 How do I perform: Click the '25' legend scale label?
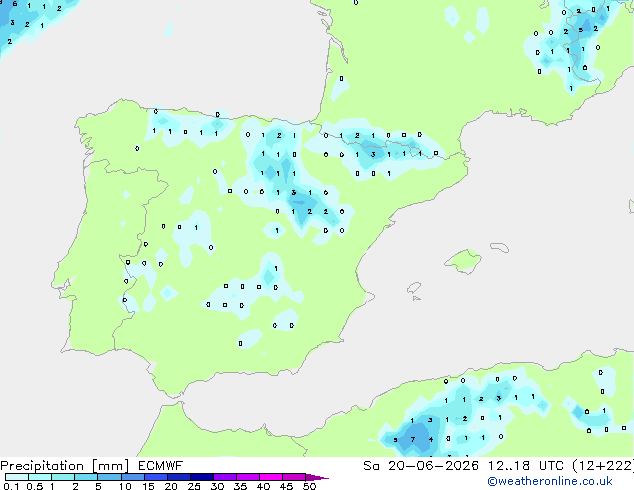point(194,486)
